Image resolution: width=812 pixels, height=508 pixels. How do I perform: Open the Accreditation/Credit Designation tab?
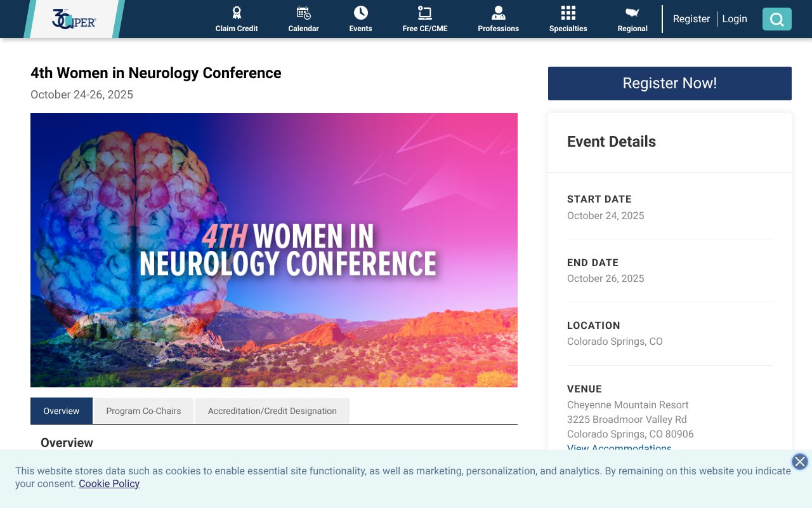(x=272, y=411)
